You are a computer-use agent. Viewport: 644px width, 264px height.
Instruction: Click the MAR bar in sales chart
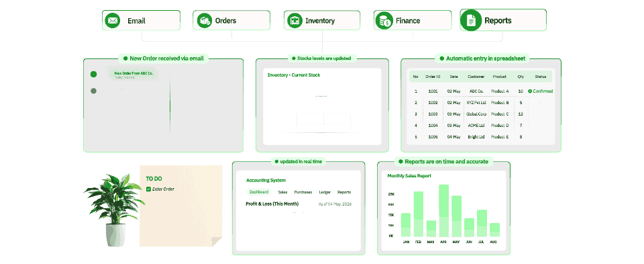(431, 228)
